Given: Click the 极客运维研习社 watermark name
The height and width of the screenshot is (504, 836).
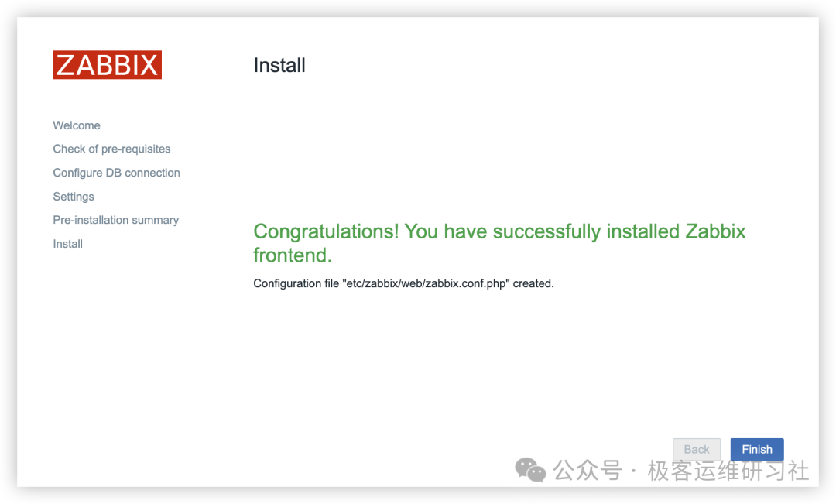Looking at the screenshot, I should [x=728, y=470].
